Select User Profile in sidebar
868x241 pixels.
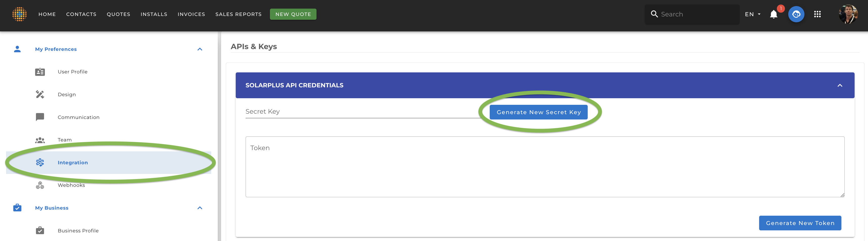pyautogui.click(x=108, y=72)
